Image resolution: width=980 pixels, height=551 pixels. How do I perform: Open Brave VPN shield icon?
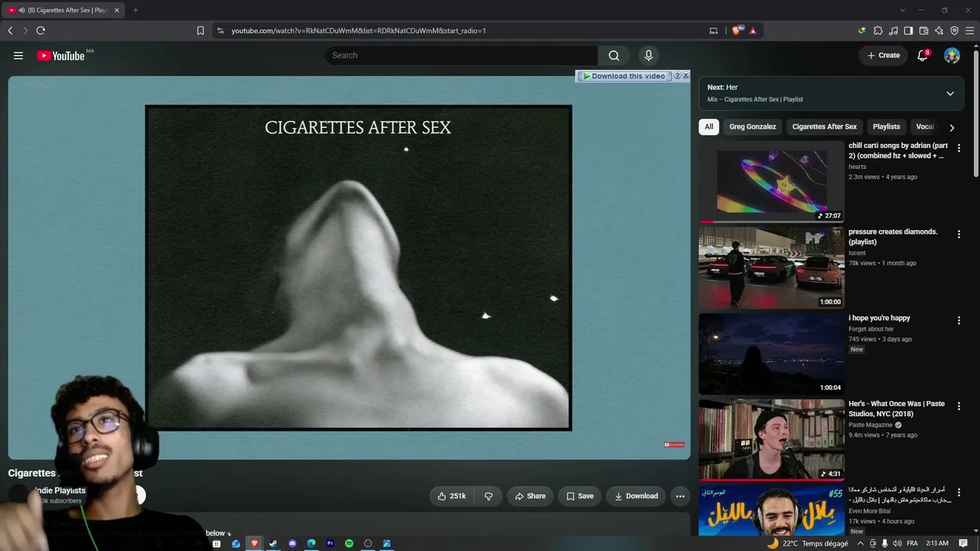(x=955, y=31)
